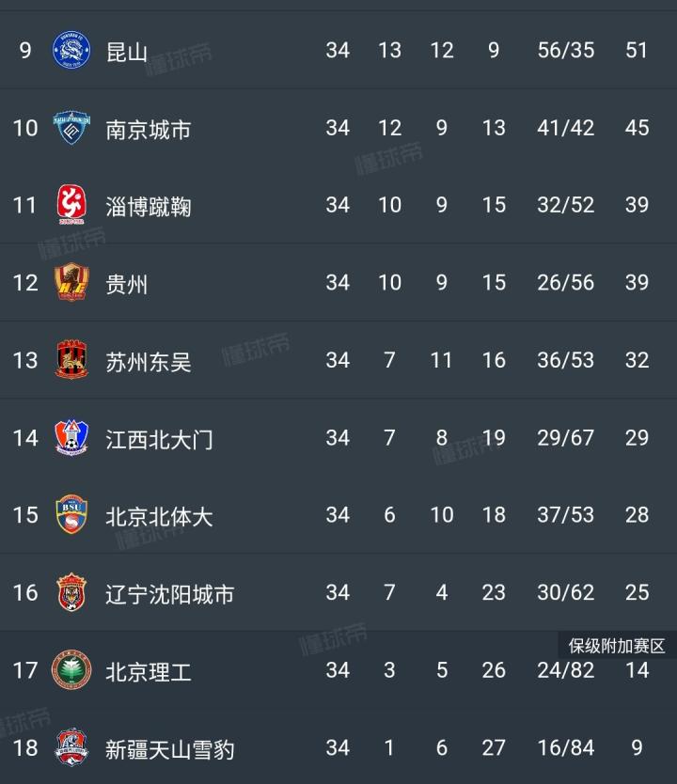The width and height of the screenshot is (677, 784).
Task: Select the 苏州东吴 team name
Action: [149, 361]
